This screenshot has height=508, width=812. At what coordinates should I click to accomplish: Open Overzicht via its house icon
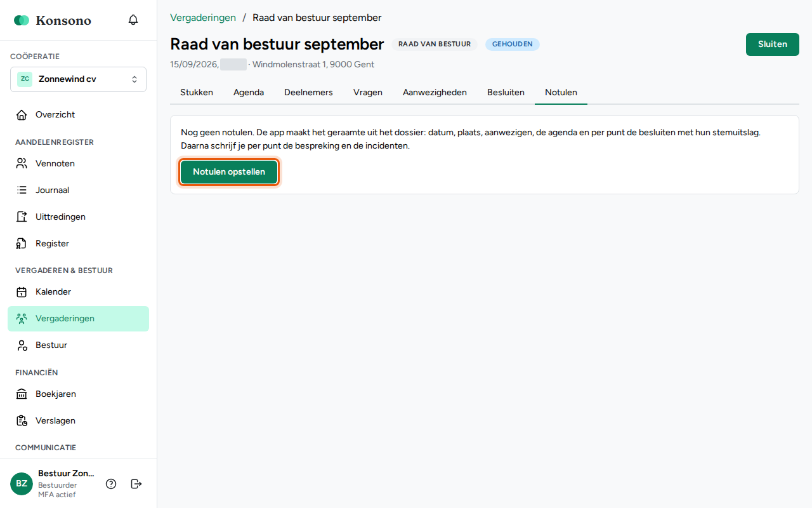22,115
